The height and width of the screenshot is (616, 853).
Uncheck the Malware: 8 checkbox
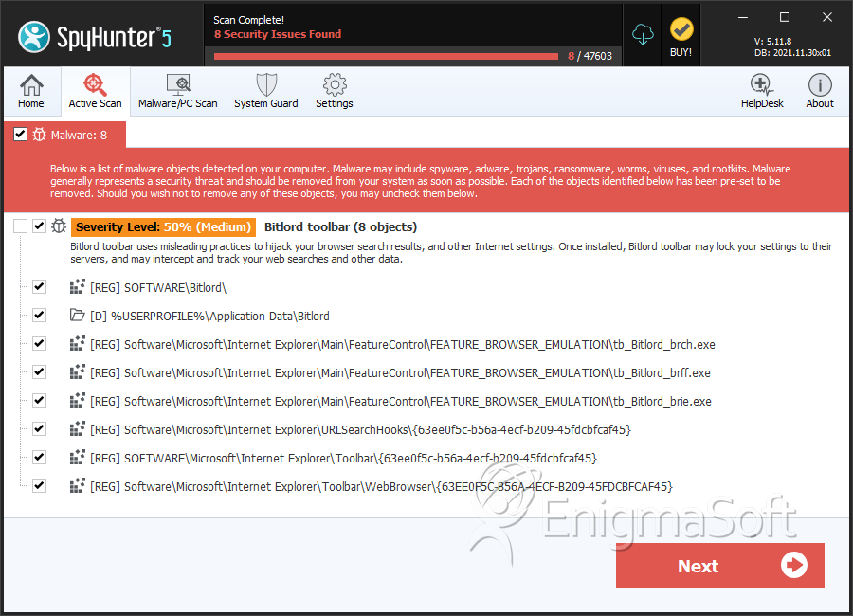20,135
